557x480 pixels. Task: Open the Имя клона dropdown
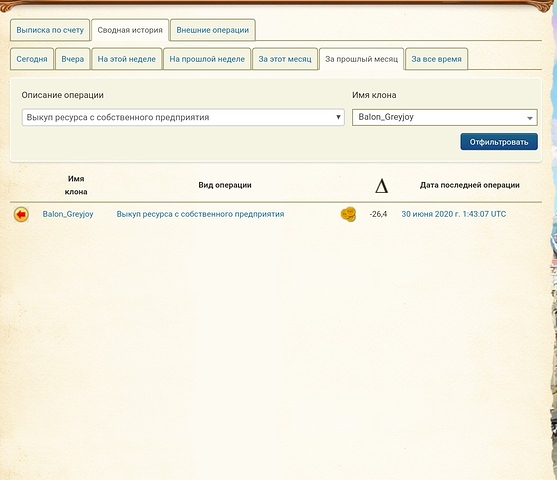pos(445,117)
